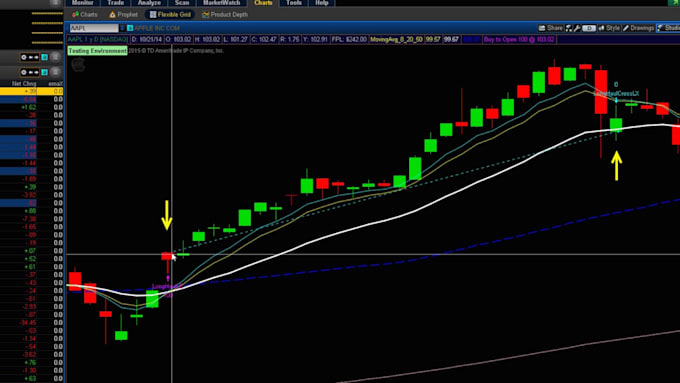Click the AAPL 1 y D [NASDAQ] chart label
This screenshot has height=383, width=680.
[x=98, y=39]
